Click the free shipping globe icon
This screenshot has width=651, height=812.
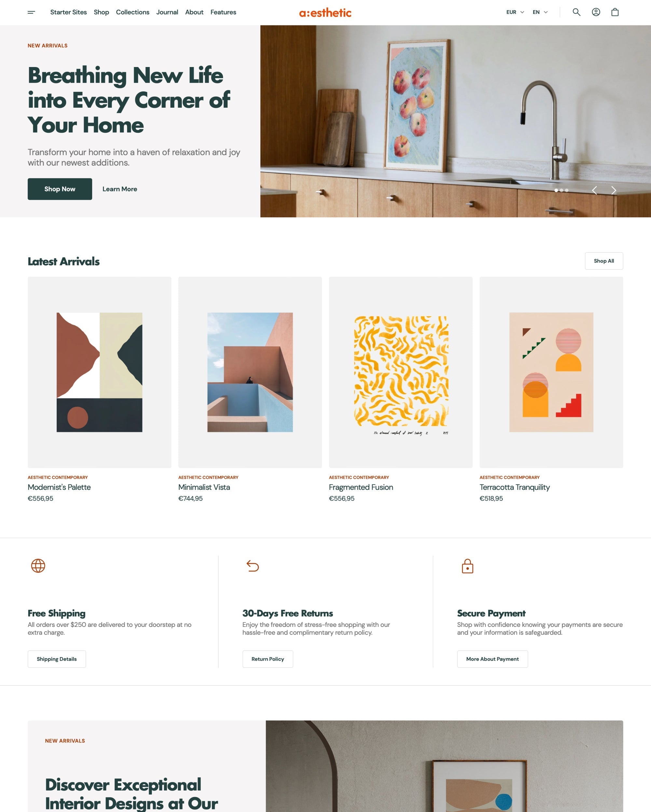click(x=37, y=566)
